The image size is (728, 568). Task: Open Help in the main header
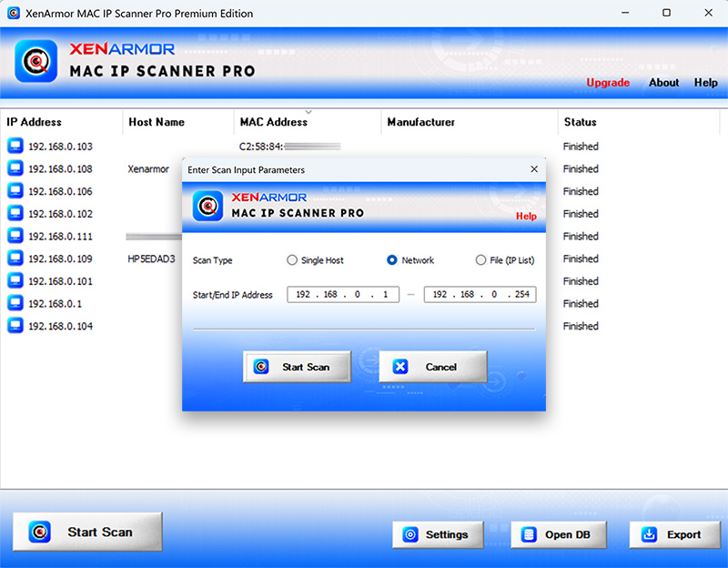[x=706, y=83]
